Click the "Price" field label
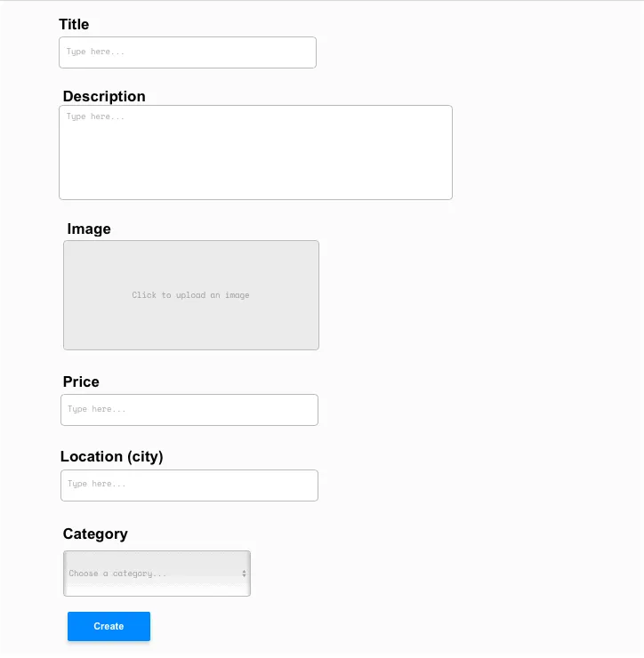This screenshot has width=644, height=658. [81, 381]
